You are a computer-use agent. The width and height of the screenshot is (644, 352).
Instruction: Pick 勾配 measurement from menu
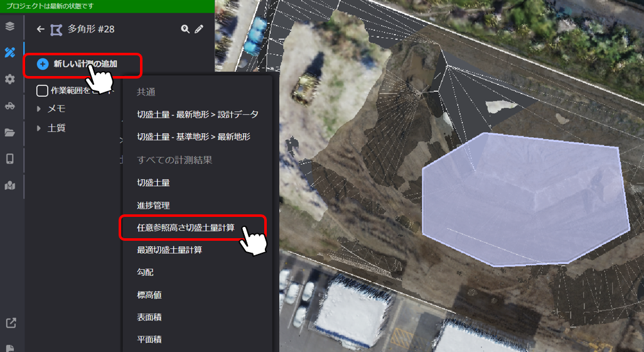pos(145,272)
